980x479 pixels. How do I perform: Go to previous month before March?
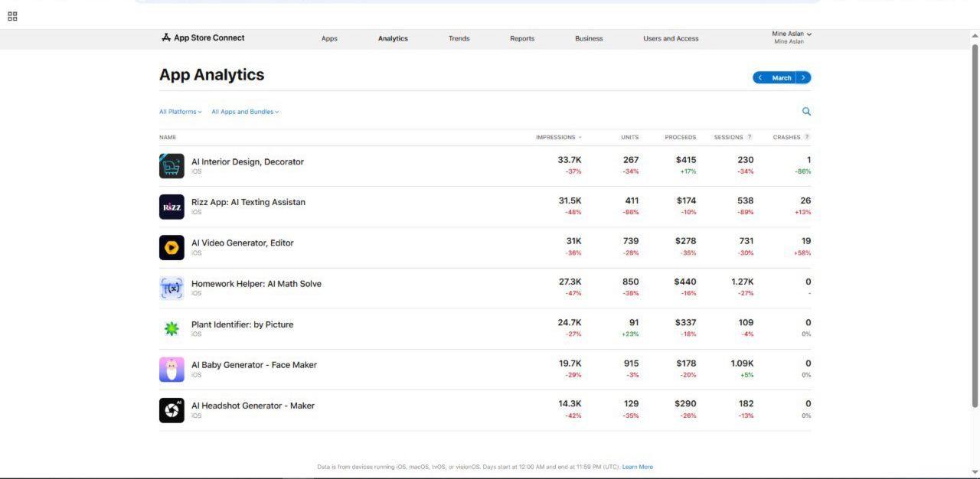tap(760, 78)
